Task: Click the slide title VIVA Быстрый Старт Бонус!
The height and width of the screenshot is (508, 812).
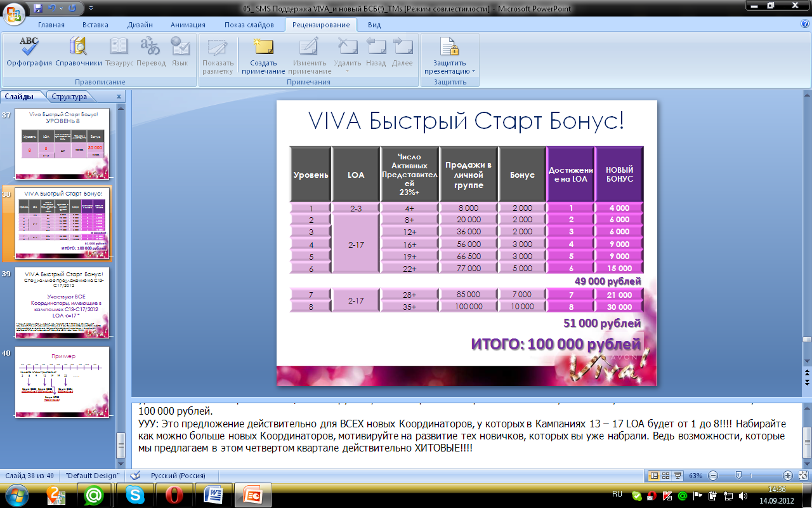Action: point(466,121)
